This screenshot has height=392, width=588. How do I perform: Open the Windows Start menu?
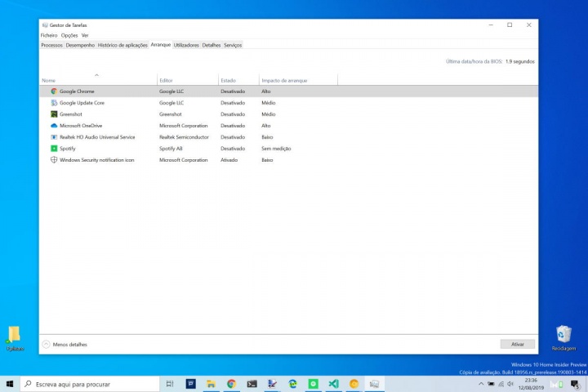(10, 384)
